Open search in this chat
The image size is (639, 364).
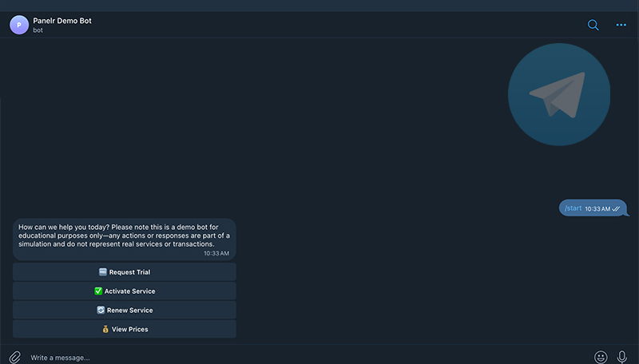593,26
